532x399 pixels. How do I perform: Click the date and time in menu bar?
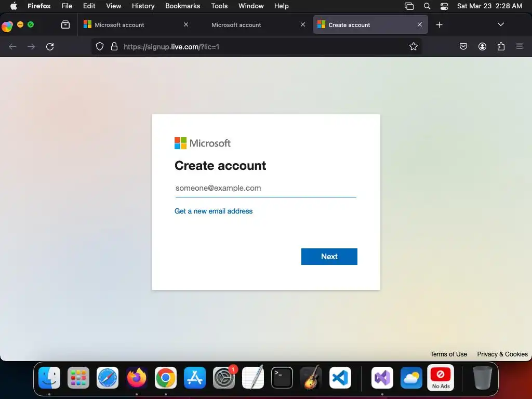[x=489, y=6]
